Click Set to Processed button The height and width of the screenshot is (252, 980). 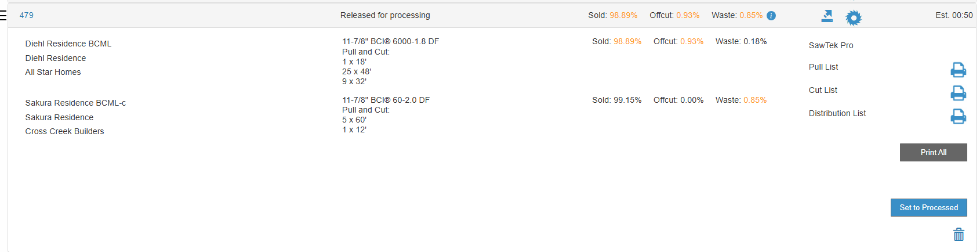[x=928, y=207]
